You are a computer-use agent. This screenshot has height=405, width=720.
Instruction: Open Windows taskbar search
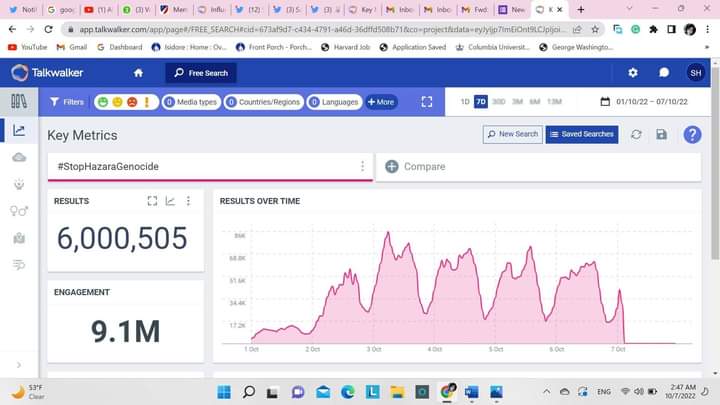tap(249, 392)
